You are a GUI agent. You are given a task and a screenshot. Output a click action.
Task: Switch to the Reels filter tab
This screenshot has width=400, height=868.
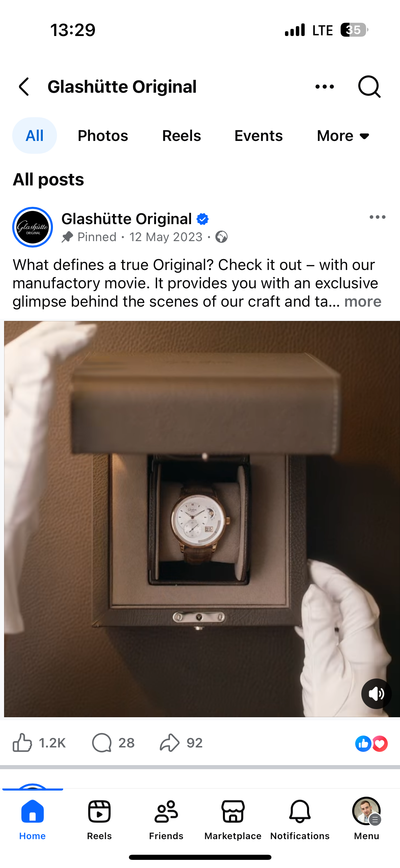click(x=182, y=136)
